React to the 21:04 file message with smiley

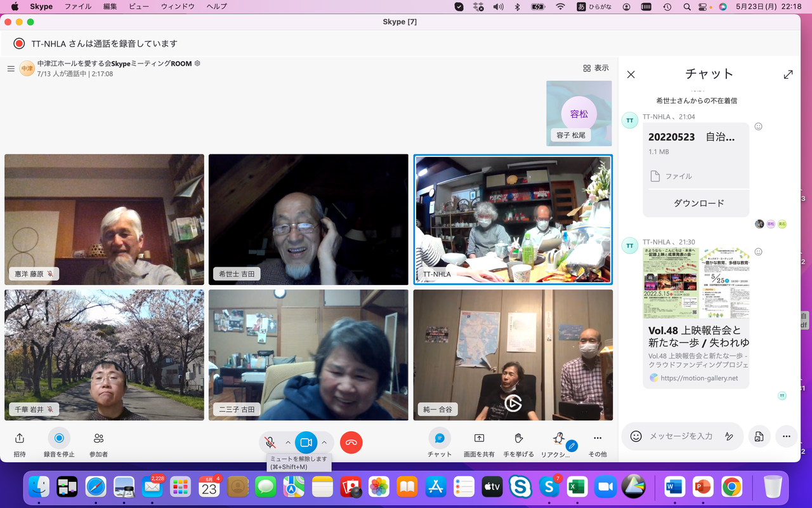tap(758, 126)
